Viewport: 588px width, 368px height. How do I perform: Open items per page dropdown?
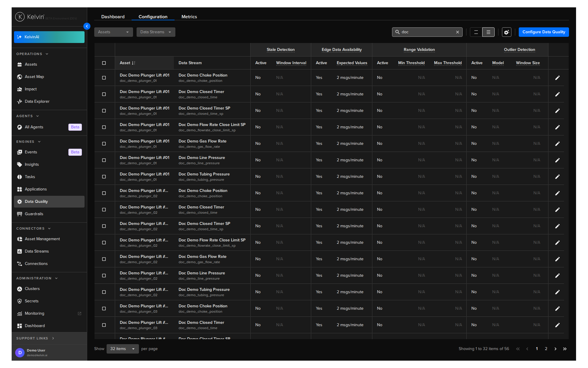point(123,349)
